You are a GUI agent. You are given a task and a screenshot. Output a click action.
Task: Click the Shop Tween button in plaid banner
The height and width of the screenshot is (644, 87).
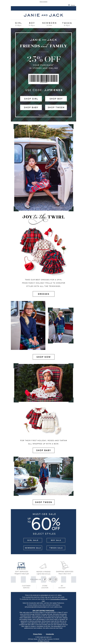[56, 107]
